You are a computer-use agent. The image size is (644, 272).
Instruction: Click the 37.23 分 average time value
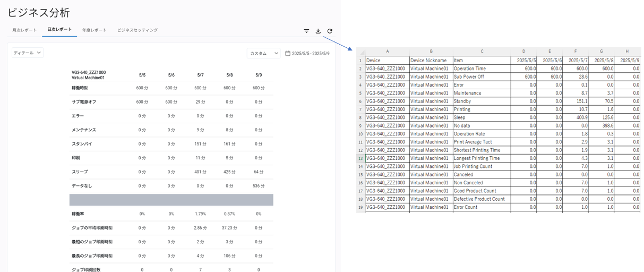(229, 228)
